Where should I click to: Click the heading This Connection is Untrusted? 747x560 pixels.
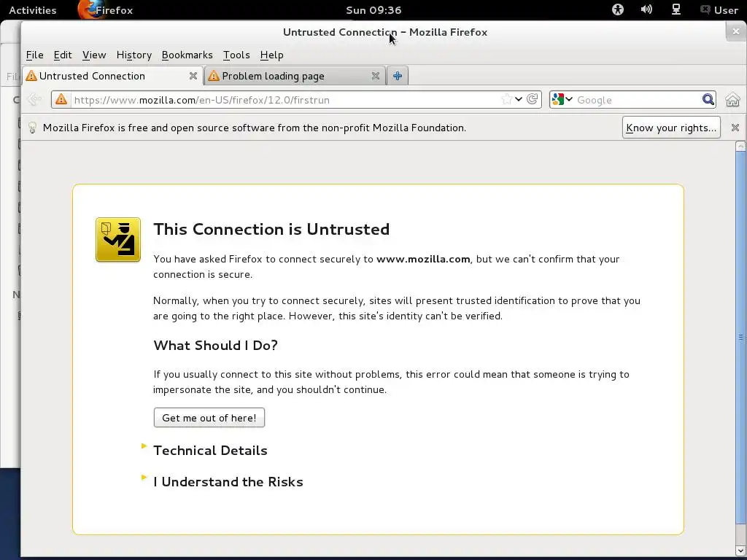tap(271, 229)
